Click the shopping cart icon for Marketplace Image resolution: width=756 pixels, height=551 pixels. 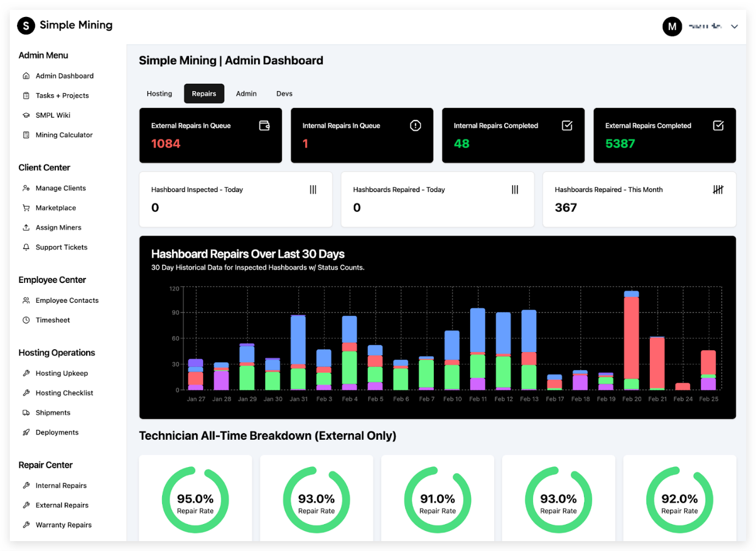click(26, 208)
